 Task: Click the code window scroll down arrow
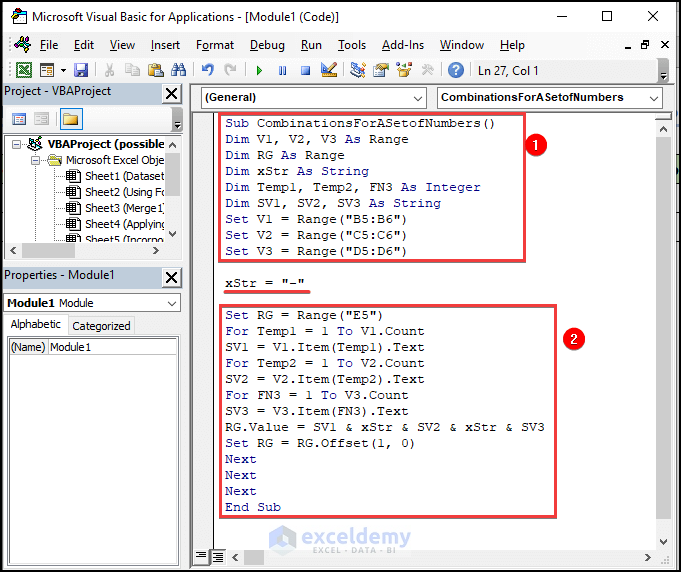[664, 541]
